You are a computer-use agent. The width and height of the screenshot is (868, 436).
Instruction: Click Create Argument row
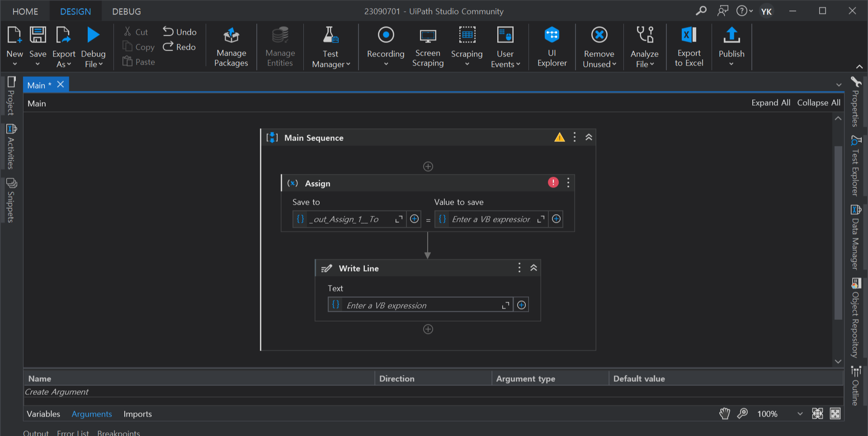click(433, 392)
